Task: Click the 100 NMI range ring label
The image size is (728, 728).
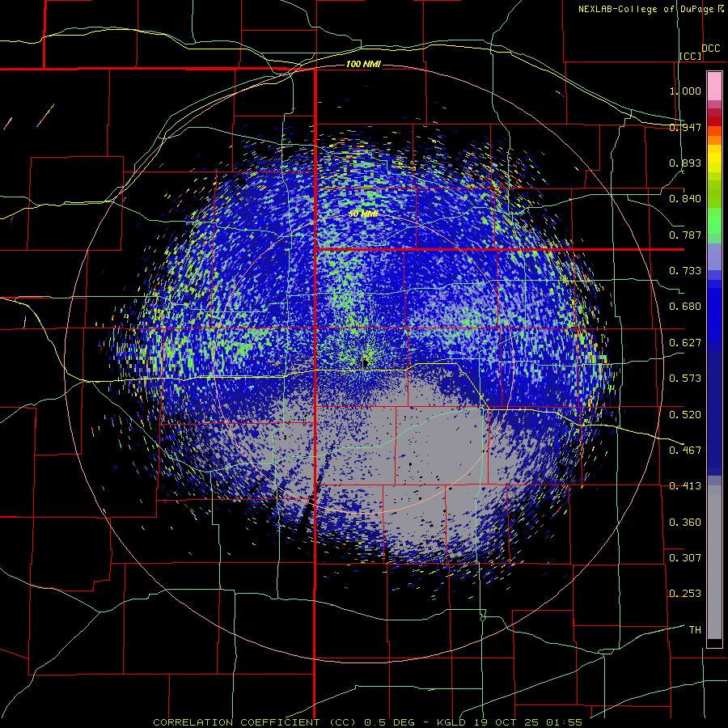Action: [x=363, y=64]
